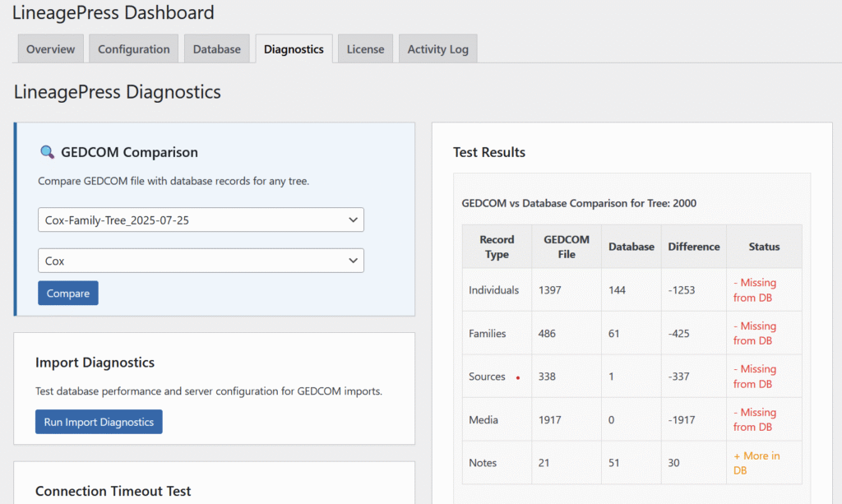
Task: Click the magnifying glass GEDCOM Comparison icon
Action: tap(47, 152)
